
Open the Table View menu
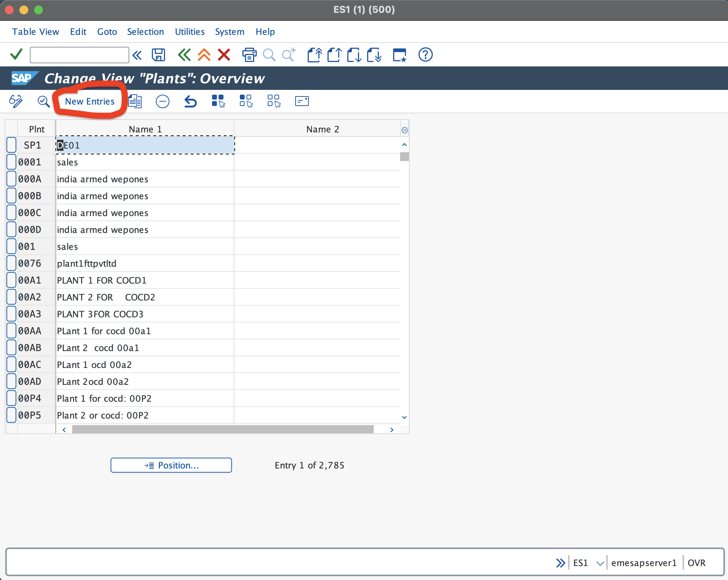point(36,32)
